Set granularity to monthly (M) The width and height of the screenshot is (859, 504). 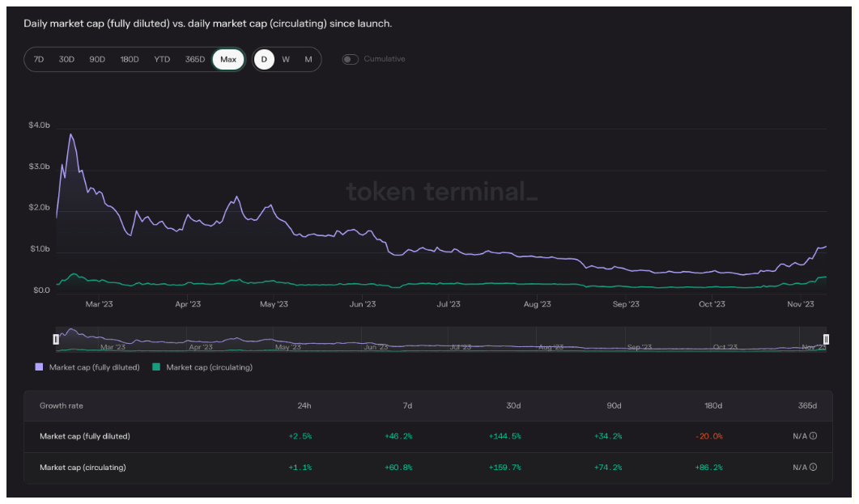308,59
